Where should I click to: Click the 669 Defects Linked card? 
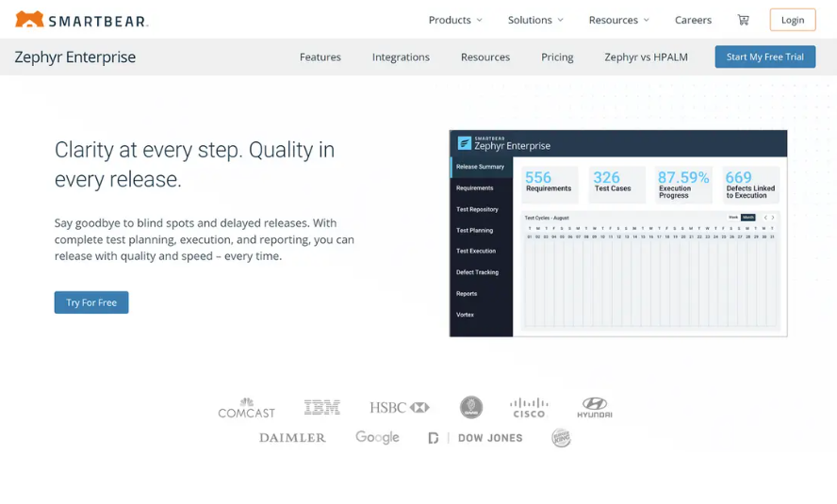coord(750,185)
